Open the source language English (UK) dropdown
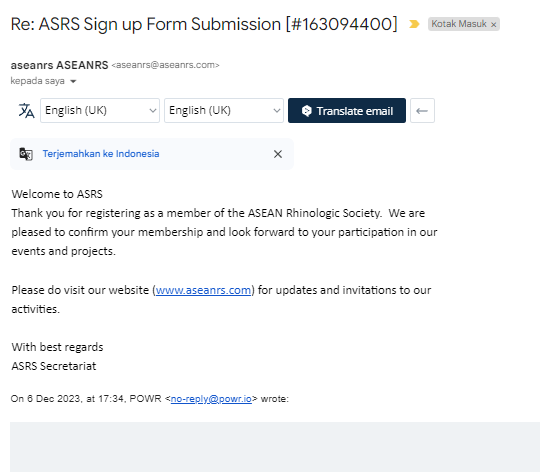This screenshot has height=472, width=540. pos(100,111)
